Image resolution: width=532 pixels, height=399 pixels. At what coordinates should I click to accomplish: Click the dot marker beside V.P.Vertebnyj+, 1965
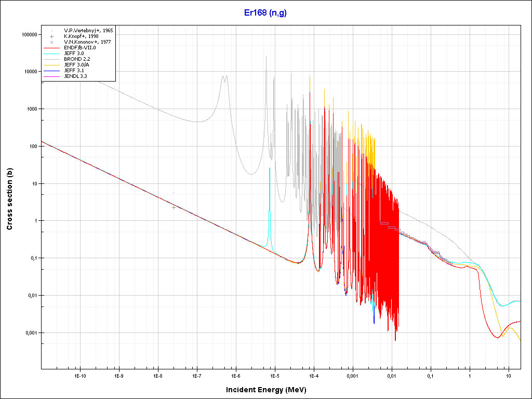pyautogui.click(x=52, y=31)
